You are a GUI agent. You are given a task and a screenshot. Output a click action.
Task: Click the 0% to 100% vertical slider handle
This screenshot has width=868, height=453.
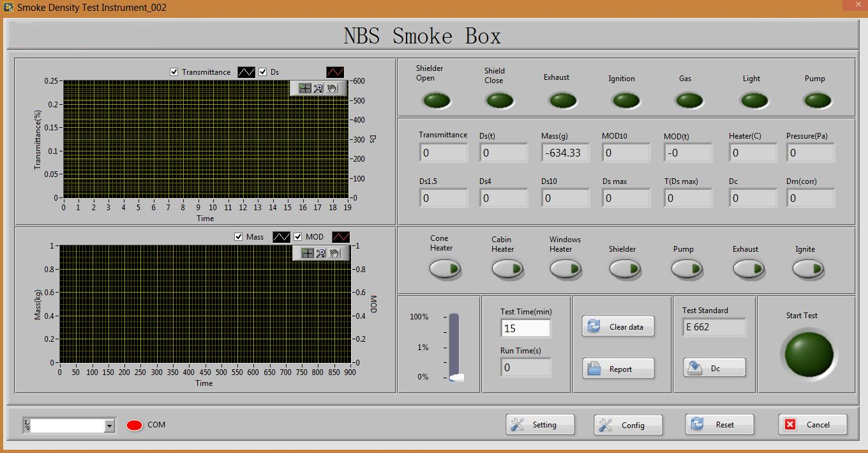(456, 378)
